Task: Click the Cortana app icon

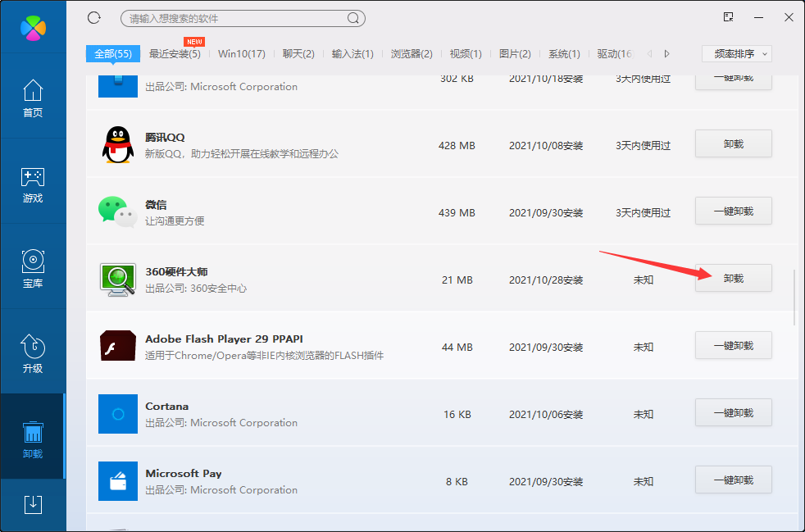Action: pyautogui.click(x=118, y=414)
